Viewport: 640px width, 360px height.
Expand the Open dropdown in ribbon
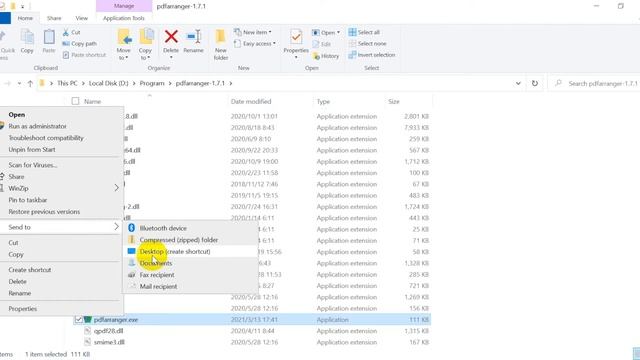338,33
